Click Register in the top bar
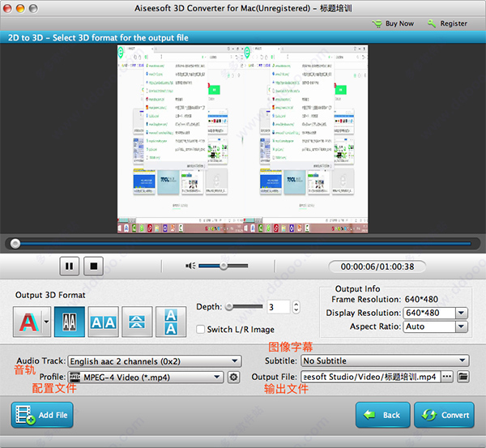 coord(447,23)
